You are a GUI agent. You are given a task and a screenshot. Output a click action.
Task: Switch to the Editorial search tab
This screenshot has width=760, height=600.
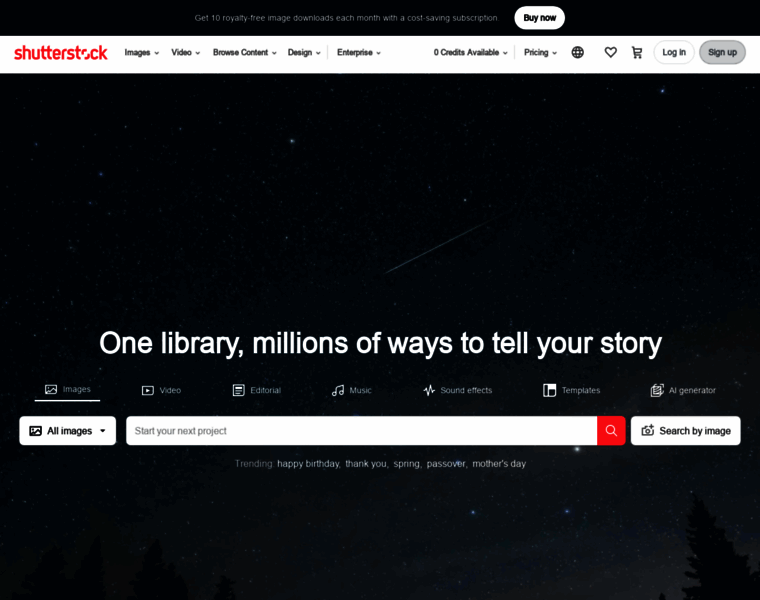pos(256,390)
